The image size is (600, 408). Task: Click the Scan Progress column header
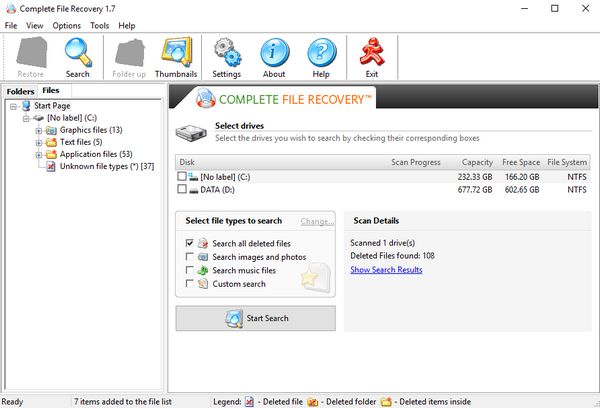coord(416,162)
